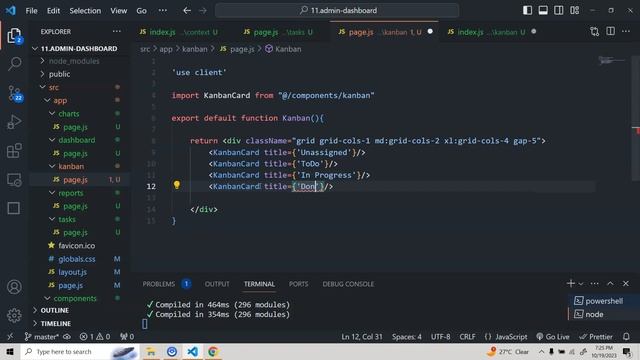Open remote window indicator in status bar

click(10, 337)
